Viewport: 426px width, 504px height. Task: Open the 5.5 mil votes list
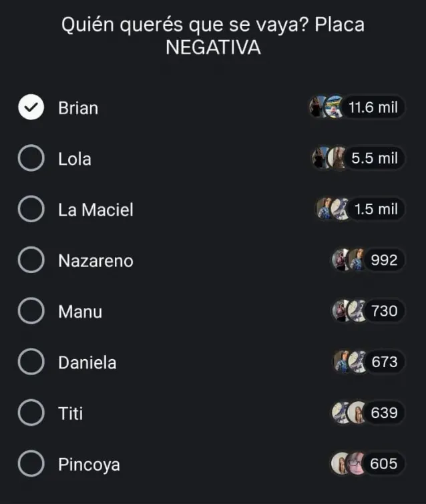375,158
